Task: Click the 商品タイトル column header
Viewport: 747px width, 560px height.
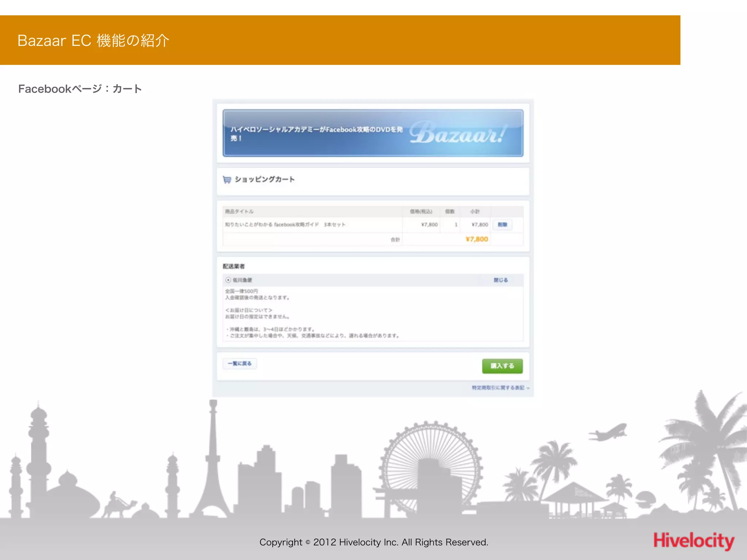Action: click(239, 211)
